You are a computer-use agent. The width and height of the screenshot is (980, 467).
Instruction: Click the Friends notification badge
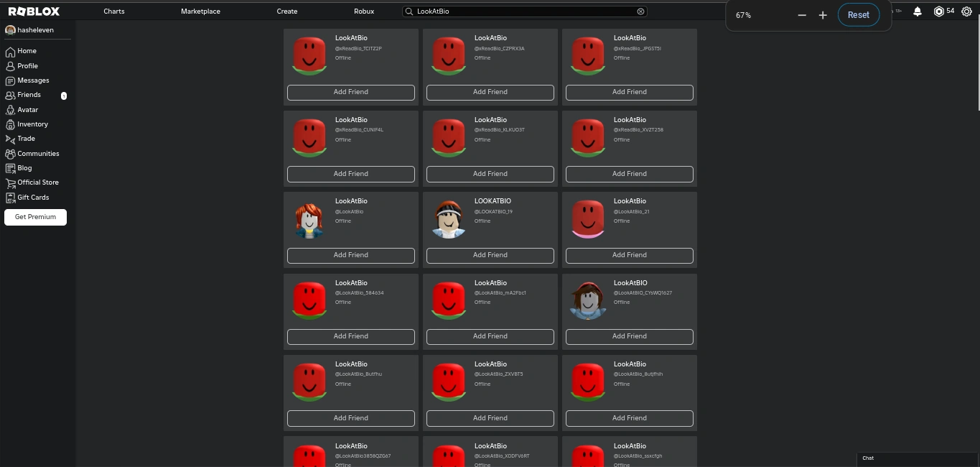pyautogui.click(x=64, y=96)
